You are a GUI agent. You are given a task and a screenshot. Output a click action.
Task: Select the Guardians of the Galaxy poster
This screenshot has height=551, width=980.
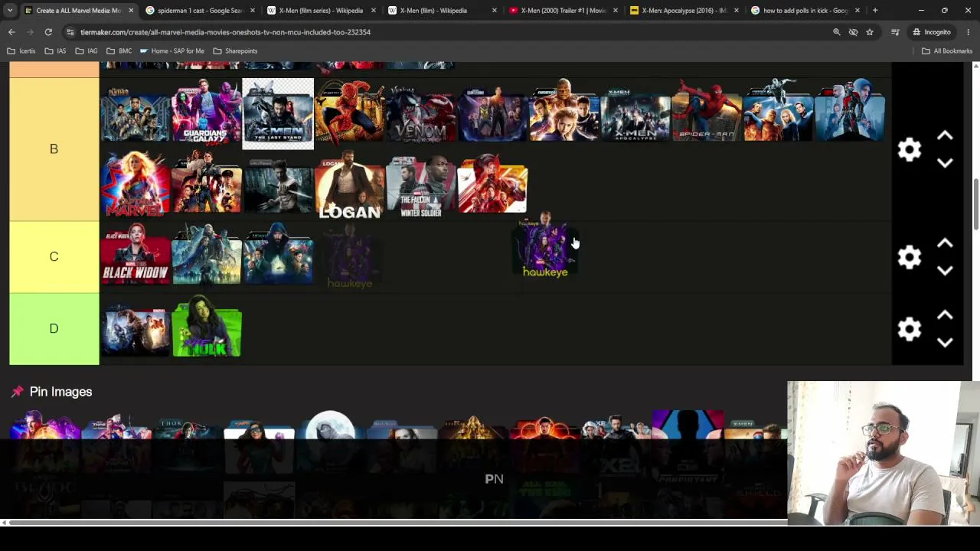coord(206,113)
